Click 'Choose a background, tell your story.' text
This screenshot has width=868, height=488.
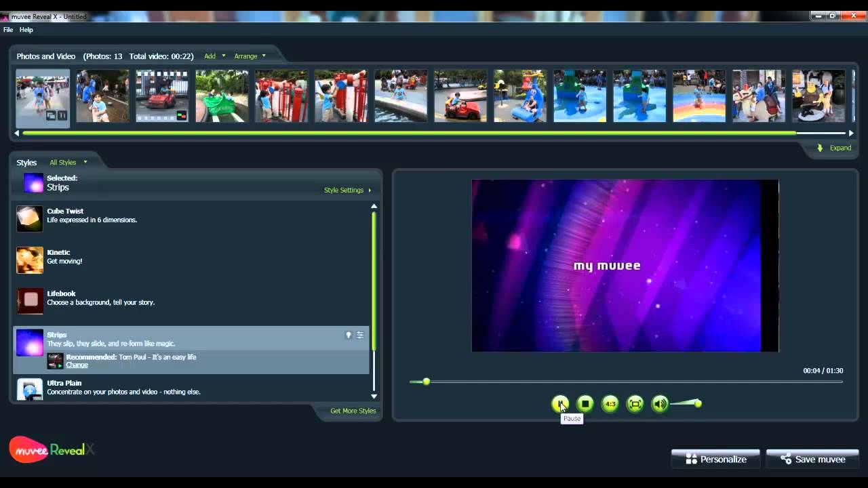100,302
